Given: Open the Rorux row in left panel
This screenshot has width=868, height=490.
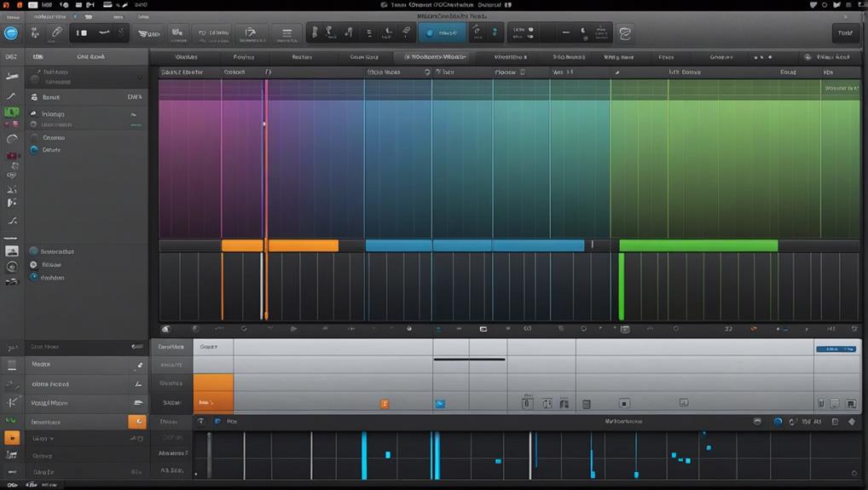Looking at the screenshot, I should coord(86,97).
